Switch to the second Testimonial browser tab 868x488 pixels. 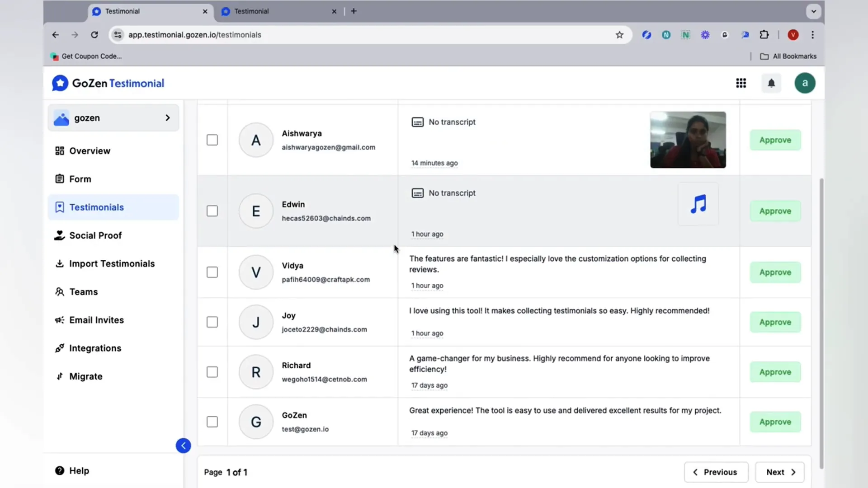[x=278, y=11]
